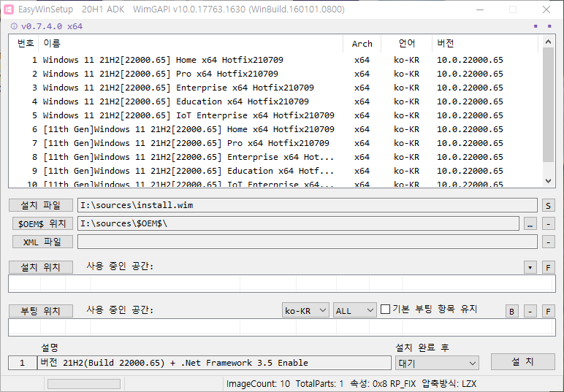Click the empty XML file path field

point(308,242)
